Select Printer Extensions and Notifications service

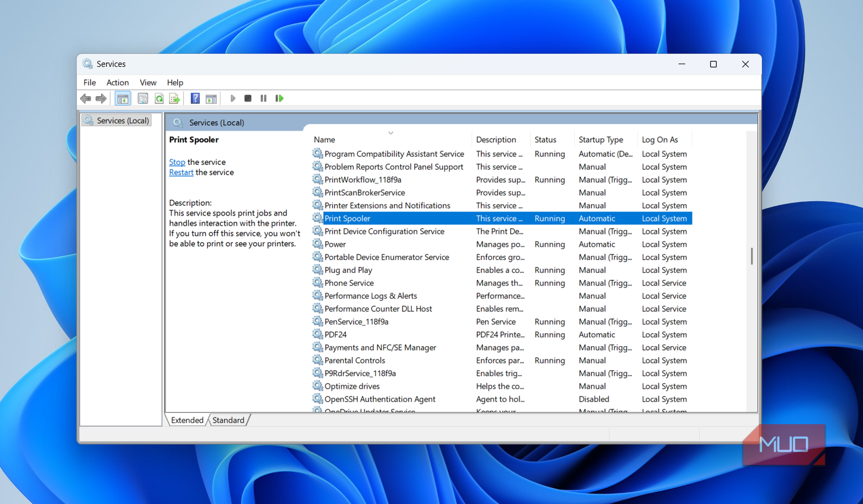pyautogui.click(x=501, y=205)
